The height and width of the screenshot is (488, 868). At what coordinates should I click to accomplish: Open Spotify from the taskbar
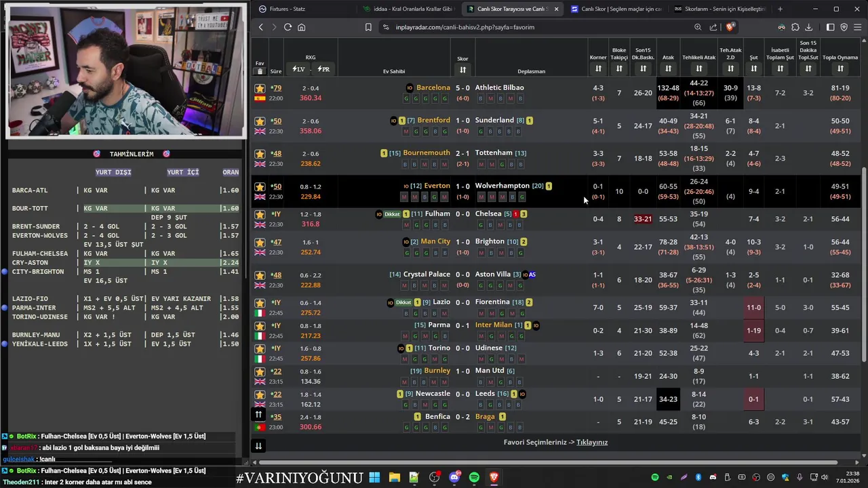pyautogui.click(x=474, y=477)
